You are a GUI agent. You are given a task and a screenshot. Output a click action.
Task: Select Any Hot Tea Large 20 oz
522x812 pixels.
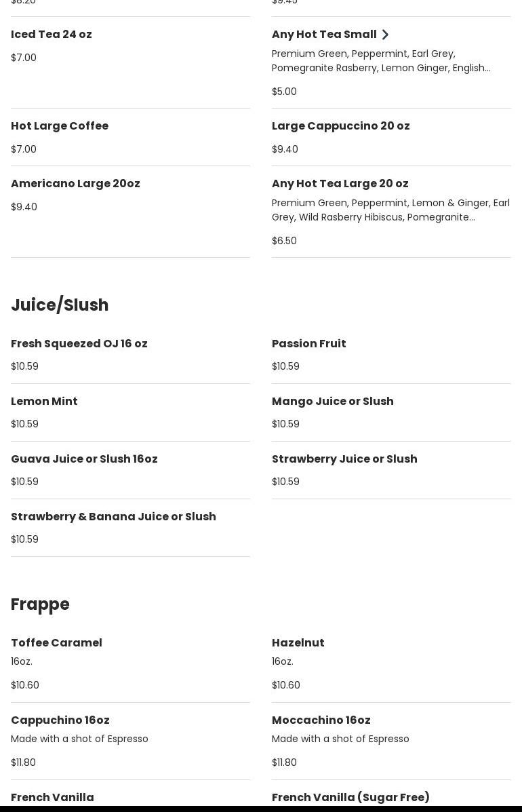(391, 212)
